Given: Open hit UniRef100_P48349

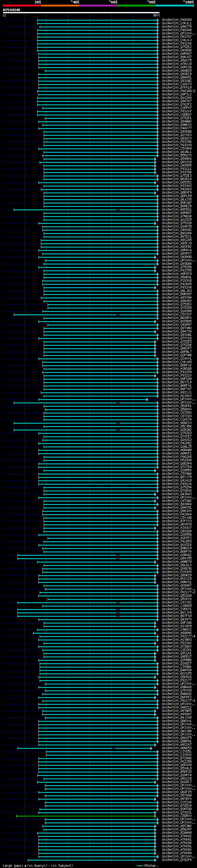Looking at the screenshot, I should tap(177, 20).
